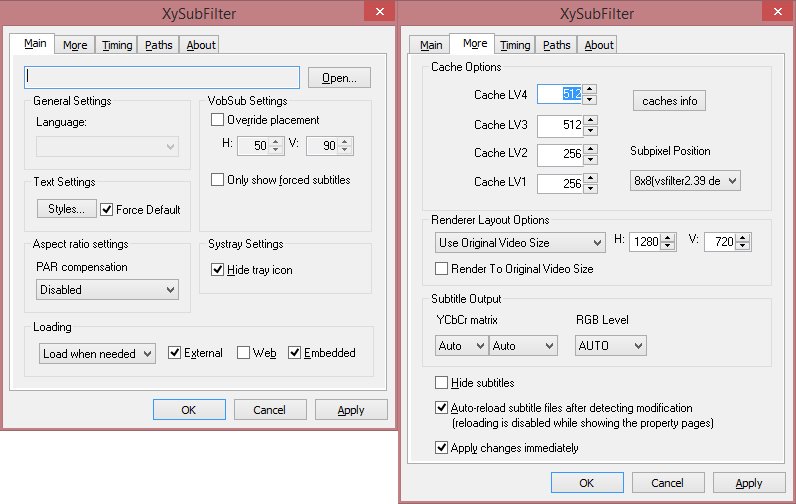The image size is (796, 504).
Task: Open the Styles... dialog
Action: tap(67, 209)
